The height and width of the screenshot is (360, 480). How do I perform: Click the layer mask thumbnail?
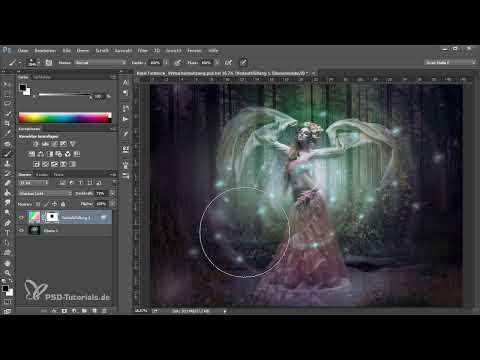[x=52, y=217]
